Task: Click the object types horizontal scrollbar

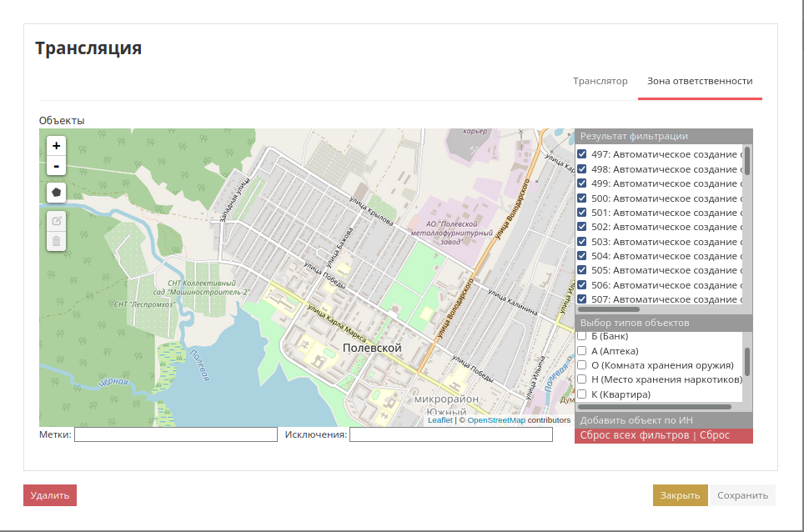Action: pos(654,407)
